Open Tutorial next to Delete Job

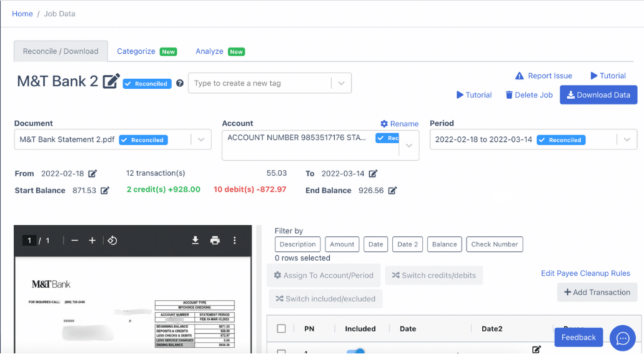[474, 95]
